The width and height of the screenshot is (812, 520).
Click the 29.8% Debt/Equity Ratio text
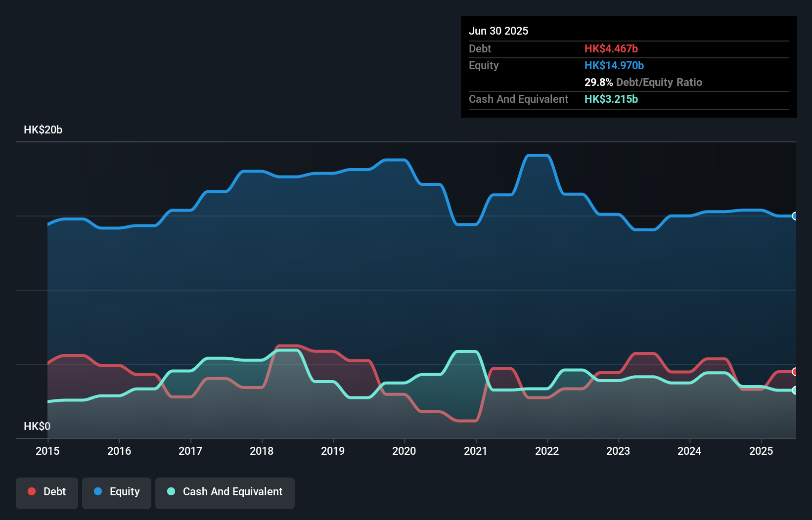pyautogui.click(x=643, y=82)
